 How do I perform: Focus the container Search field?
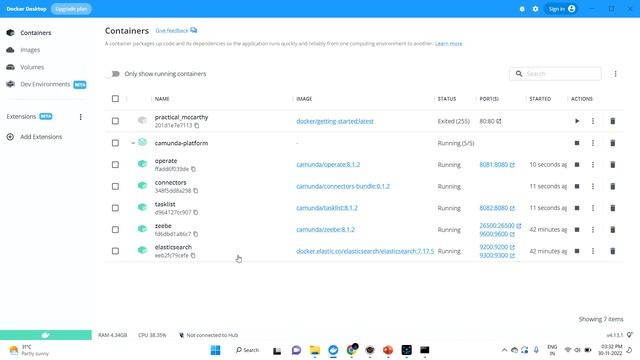tap(555, 74)
